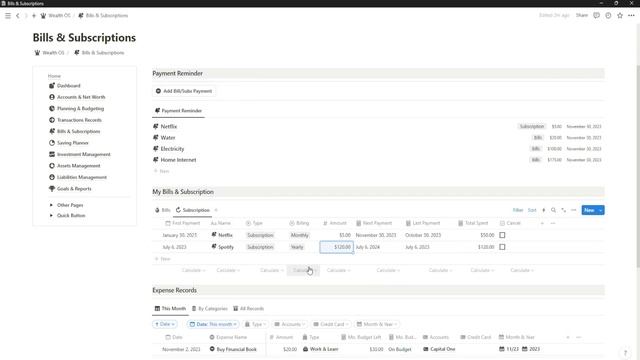The width and height of the screenshot is (640, 360).
Task: Add a new view next to Subscription tab
Action: click(216, 210)
